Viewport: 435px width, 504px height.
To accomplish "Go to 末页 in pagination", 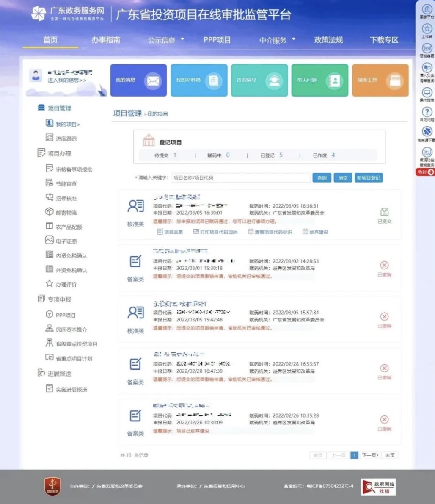I will [390, 455].
